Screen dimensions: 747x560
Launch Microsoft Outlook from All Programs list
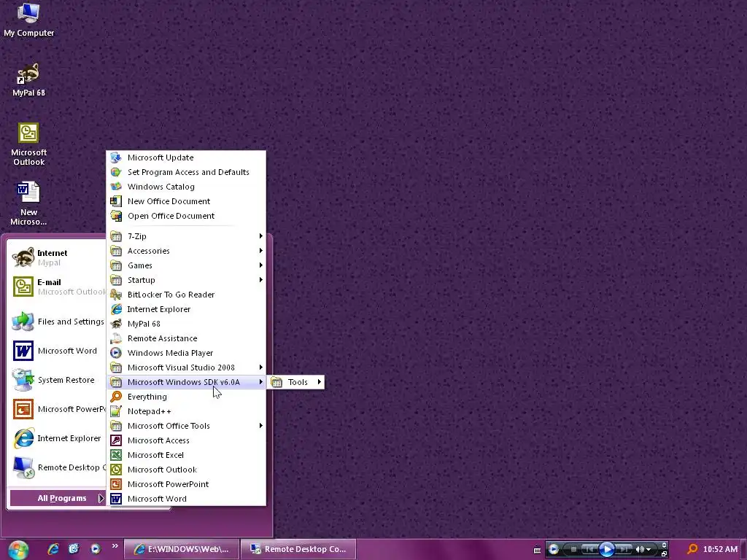coord(186,470)
